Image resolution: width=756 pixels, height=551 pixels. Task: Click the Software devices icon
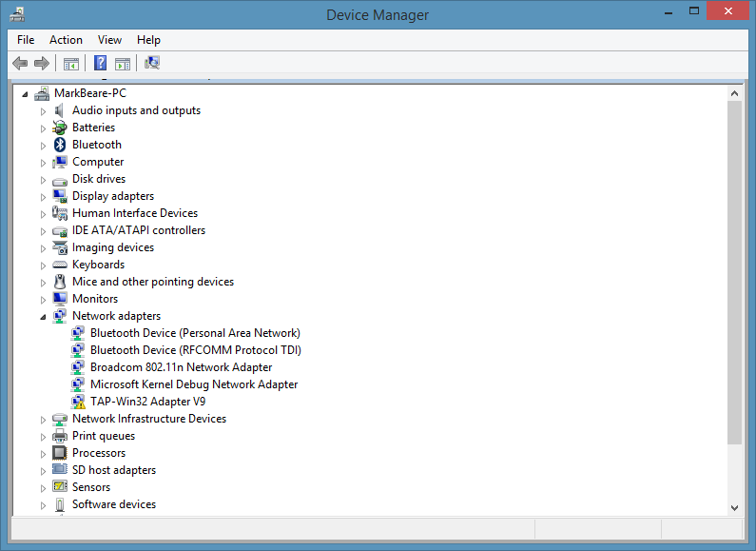(x=60, y=504)
